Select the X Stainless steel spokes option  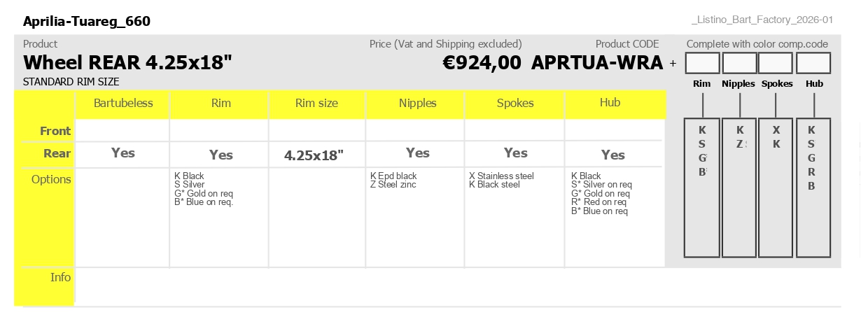[501, 176]
